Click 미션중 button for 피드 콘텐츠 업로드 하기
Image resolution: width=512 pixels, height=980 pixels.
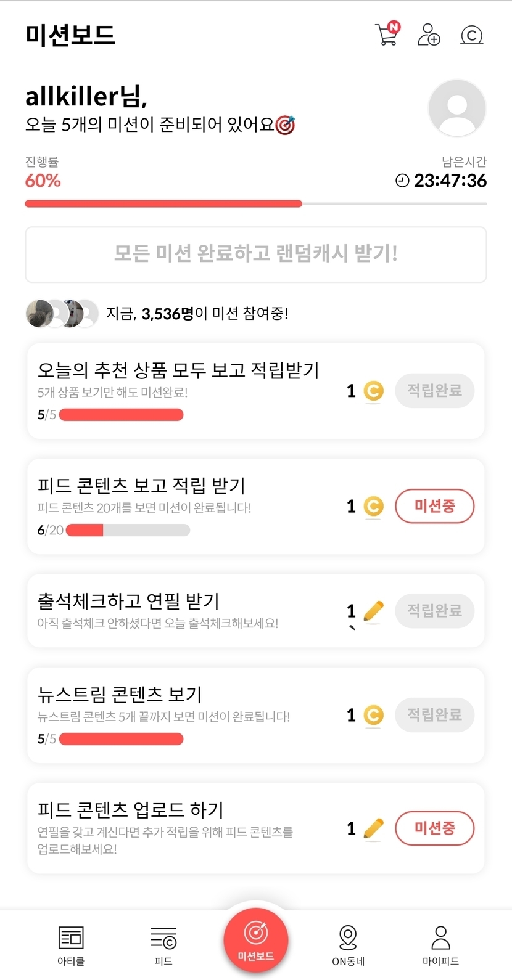coord(434,828)
